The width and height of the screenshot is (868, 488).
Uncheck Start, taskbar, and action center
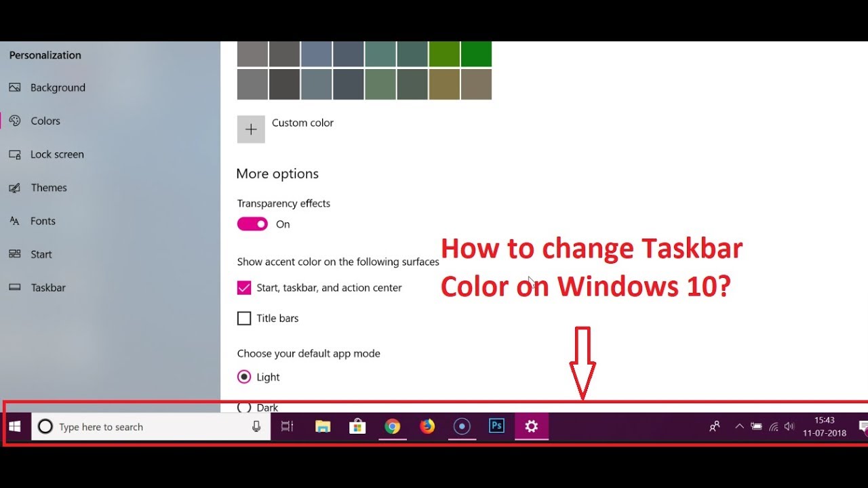coord(244,288)
